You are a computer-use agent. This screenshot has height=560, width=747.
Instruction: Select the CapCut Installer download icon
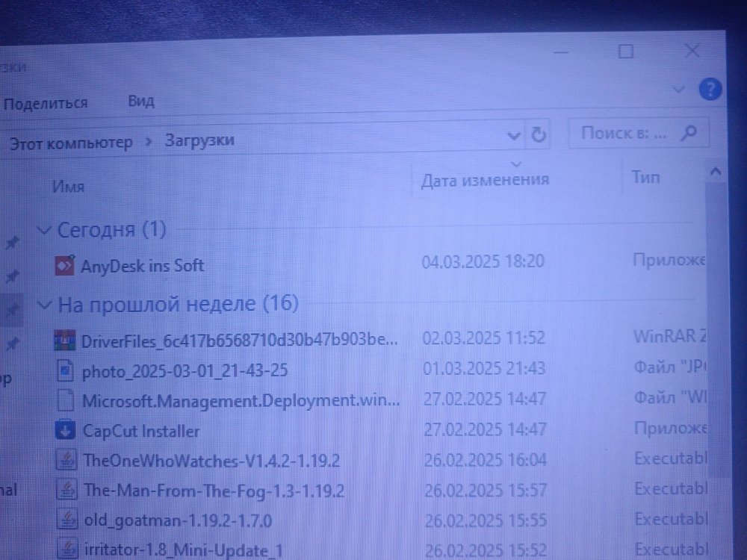[x=65, y=431]
